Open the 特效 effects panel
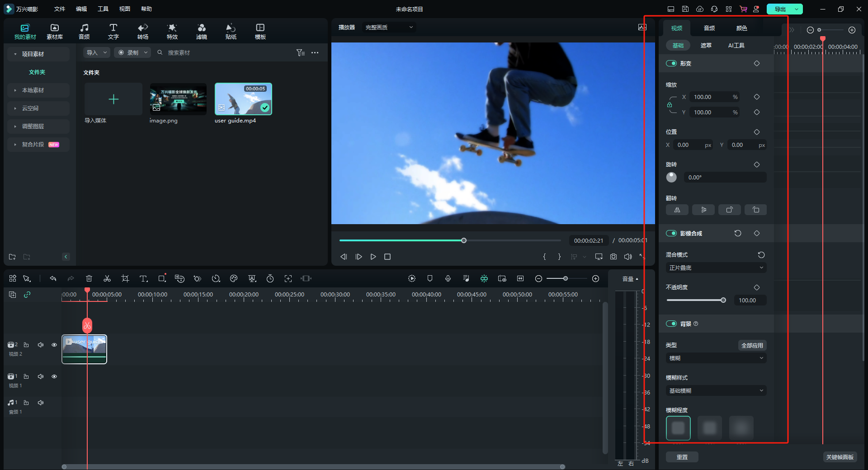 coord(172,32)
